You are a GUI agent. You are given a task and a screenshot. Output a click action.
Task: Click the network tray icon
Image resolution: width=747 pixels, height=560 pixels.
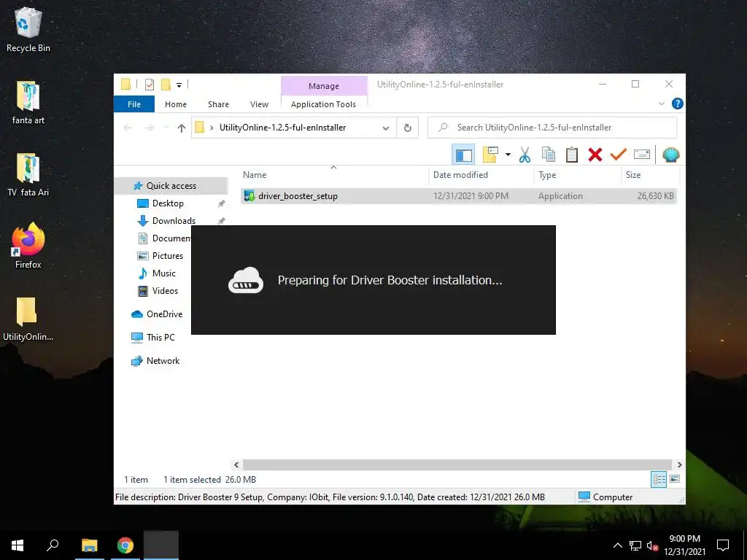(x=635, y=545)
